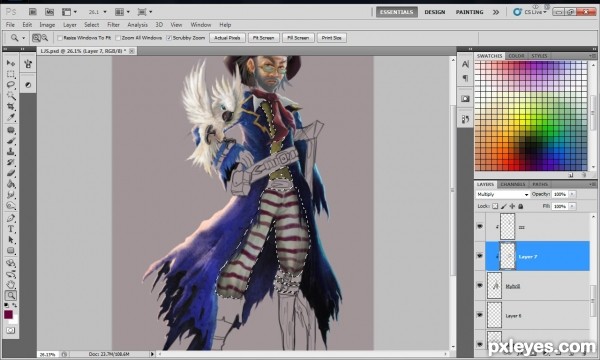Screen dimensions: 600x360
Task: Select the Pen tool
Action: [11, 218]
